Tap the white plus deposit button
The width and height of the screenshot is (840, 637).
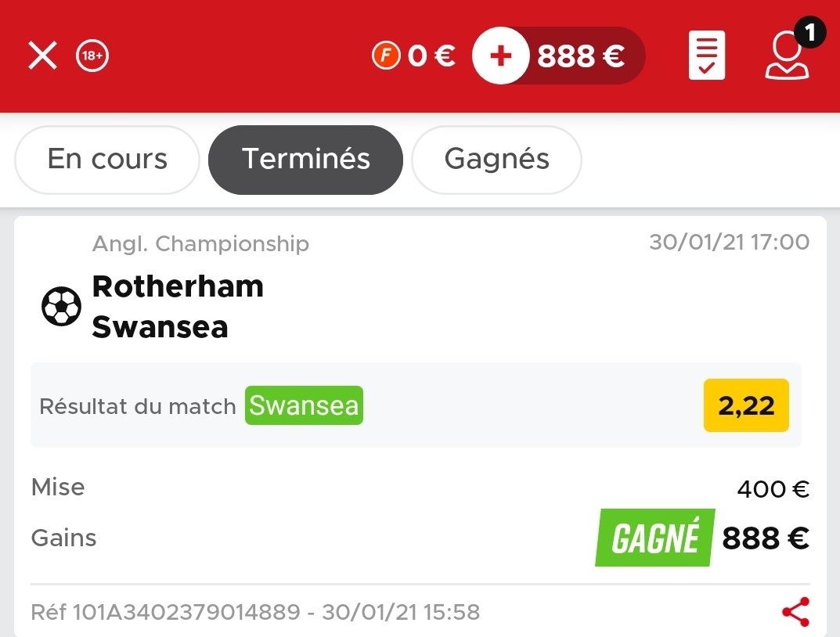pos(501,56)
